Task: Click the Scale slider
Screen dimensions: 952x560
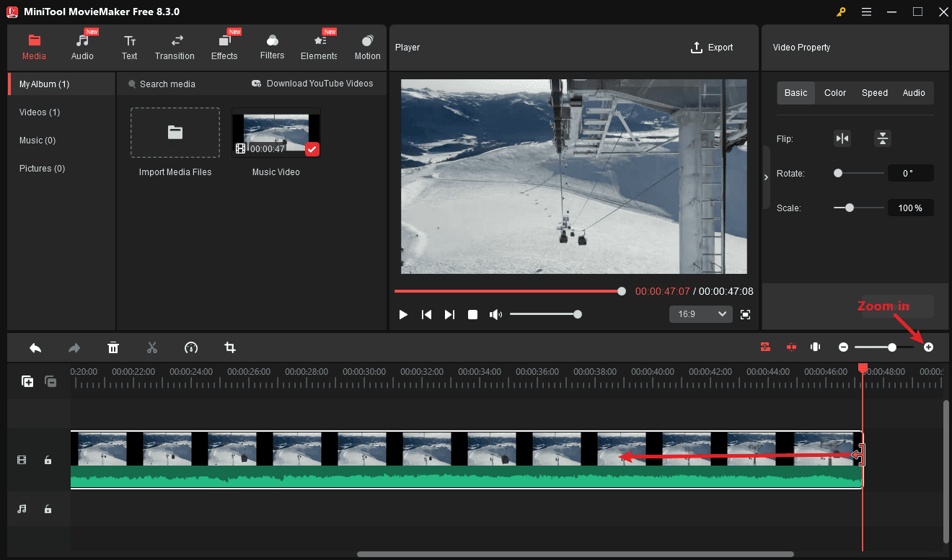Action: (x=858, y=208)
